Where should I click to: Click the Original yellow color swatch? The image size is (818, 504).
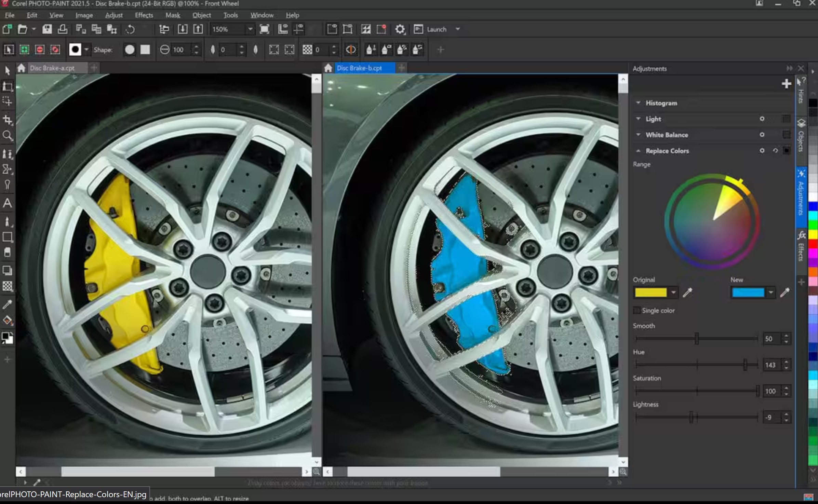click(x=651, y=292)
